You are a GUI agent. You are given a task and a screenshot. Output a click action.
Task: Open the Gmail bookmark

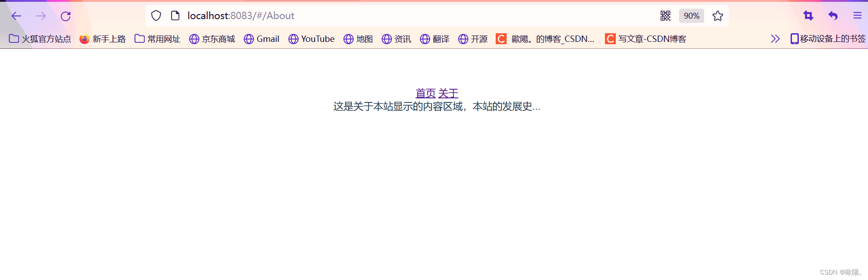(x=262, y=39)
